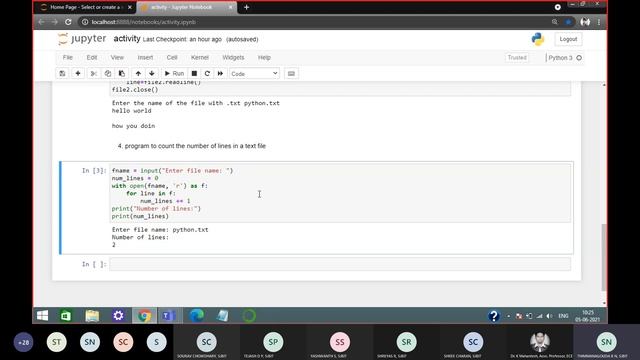Click the Trusted notebook indicator

click(x=517, y=58)
